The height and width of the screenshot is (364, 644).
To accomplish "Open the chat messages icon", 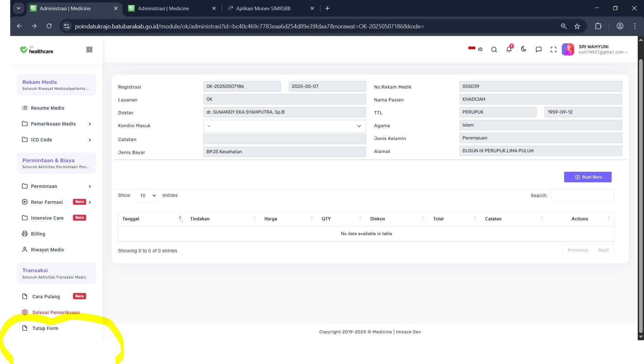I will [538, 50].
